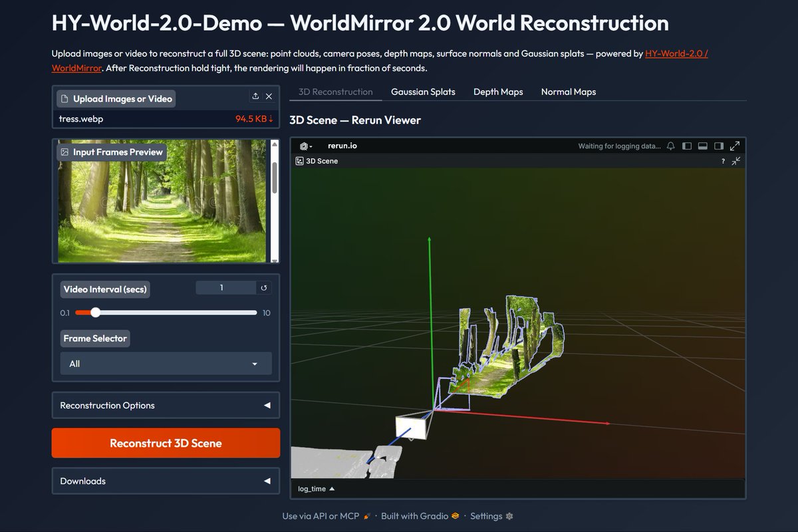Open Built with Gradio link
Screen dimensions: 798x532
point(420,516)
